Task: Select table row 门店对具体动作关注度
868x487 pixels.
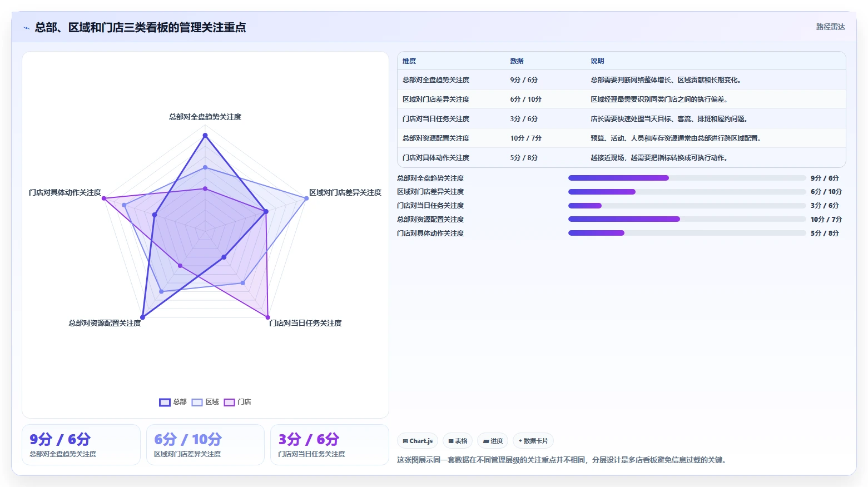Action: click(x=622, y=158)
